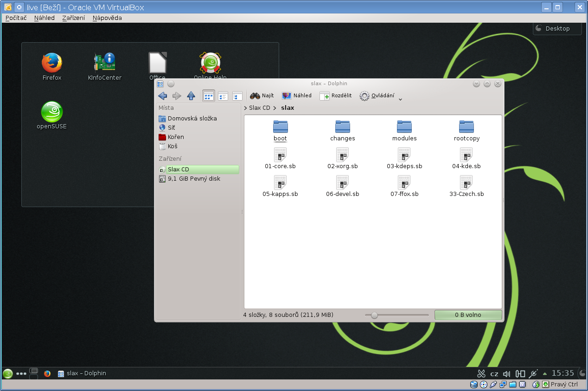Open Office desktop icon
Screen dimensions: 588x391
(x=158, y=65)
